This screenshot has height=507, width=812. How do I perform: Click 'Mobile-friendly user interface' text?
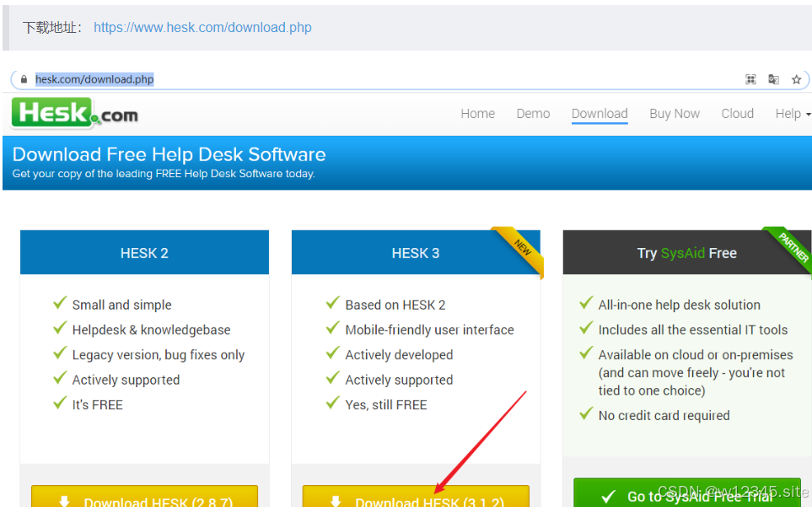pyautogui.click(x=429, y=330)
